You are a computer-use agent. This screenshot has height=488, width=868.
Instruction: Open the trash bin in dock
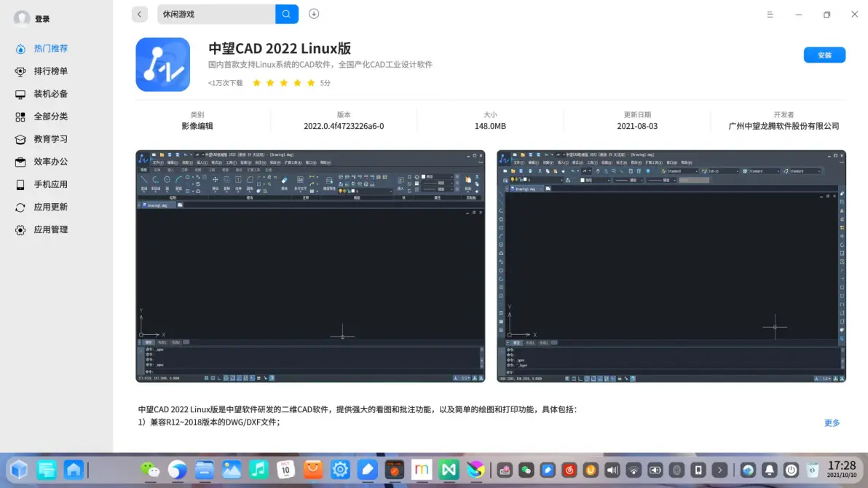[813, 471]
